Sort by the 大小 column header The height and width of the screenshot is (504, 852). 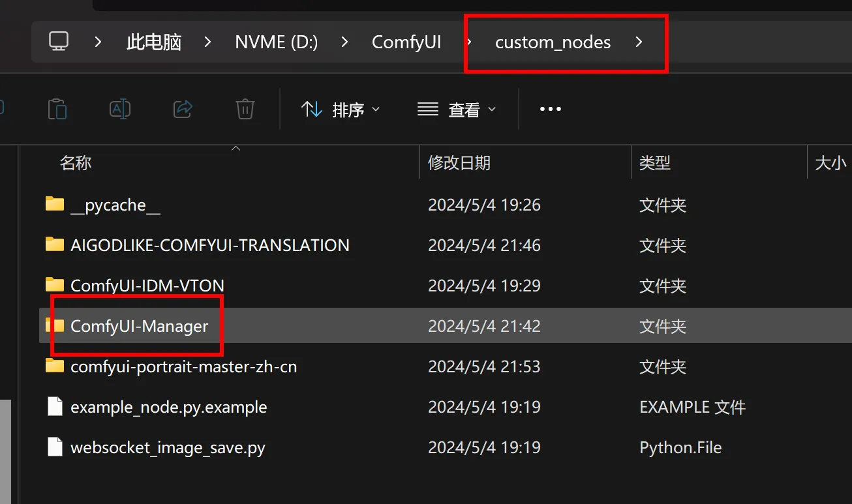pyautogui.click(x=831, y=163)
